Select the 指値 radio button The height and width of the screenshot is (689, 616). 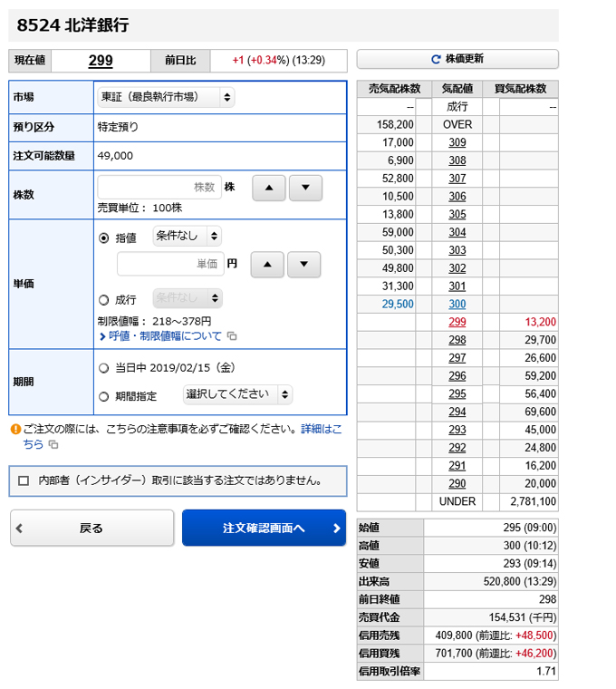tap(103, 238)
